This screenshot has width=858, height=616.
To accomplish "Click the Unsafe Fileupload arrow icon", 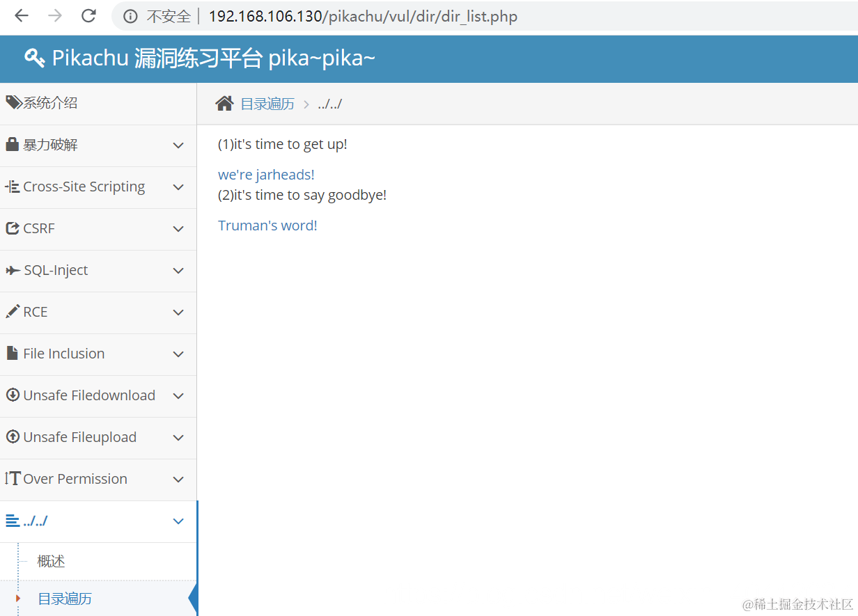I will pos(13,437).
